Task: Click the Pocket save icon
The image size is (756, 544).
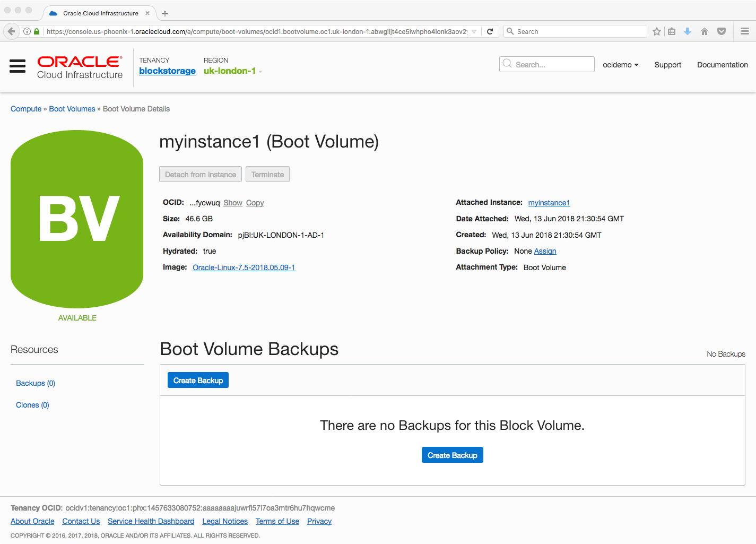Action: tap(722, 31)
